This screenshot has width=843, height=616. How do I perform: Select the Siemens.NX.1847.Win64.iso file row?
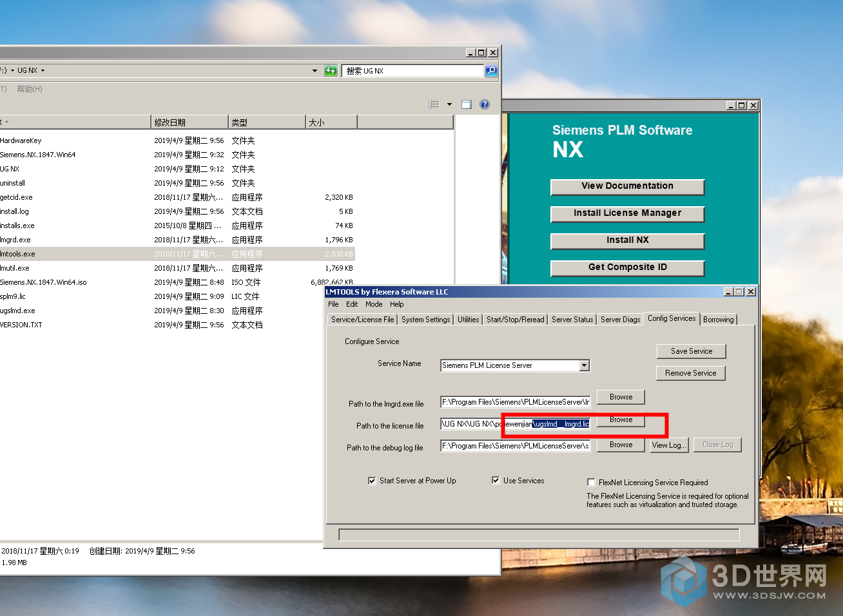[177, 282]
